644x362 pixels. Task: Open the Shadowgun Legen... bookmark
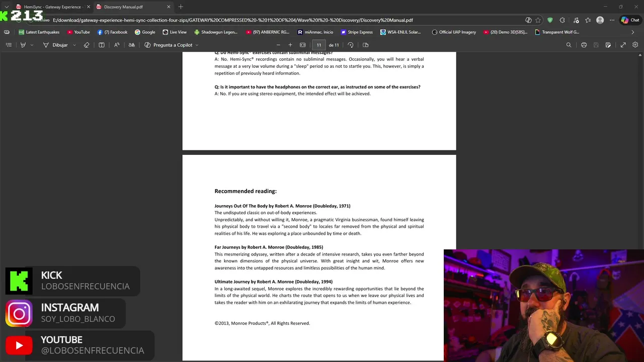click(x=215, y=32)
